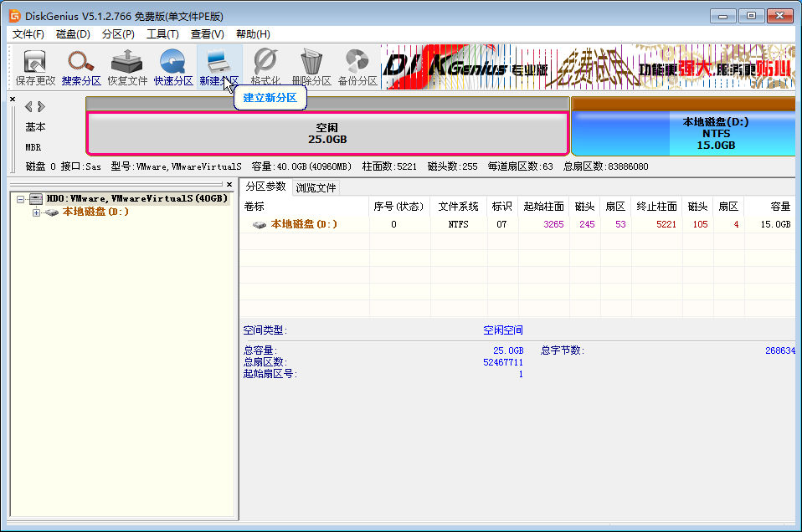Switch to the 浏览文件 tab
Image resolution: width=802 pixels, height=532 pixels.
pyautogui.click(x=316, y=187)
